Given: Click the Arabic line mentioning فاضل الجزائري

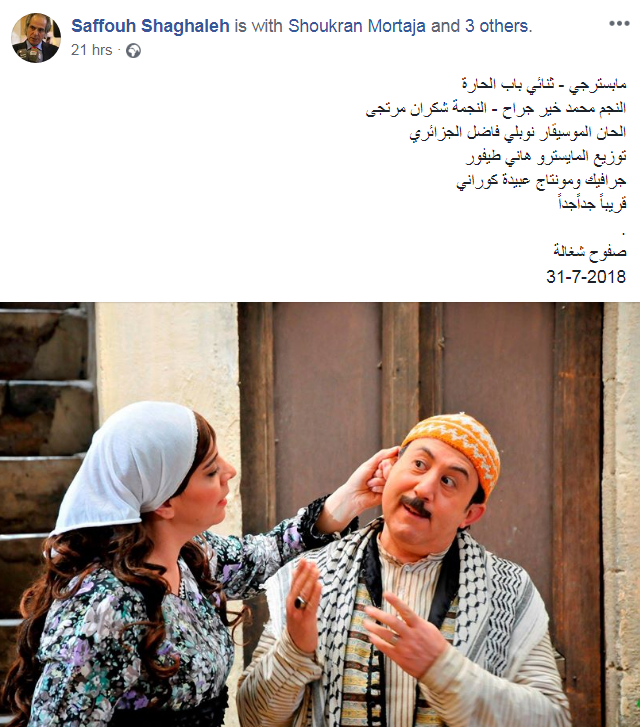Looking at the screenshot, I should point(518,133).
